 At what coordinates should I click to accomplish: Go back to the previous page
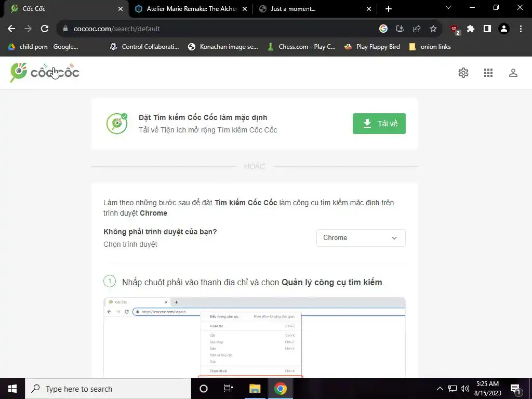click(x=11, y=29)
